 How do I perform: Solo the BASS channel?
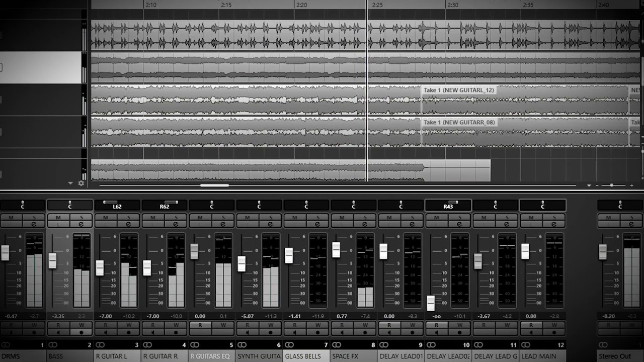tap(82, 217)
